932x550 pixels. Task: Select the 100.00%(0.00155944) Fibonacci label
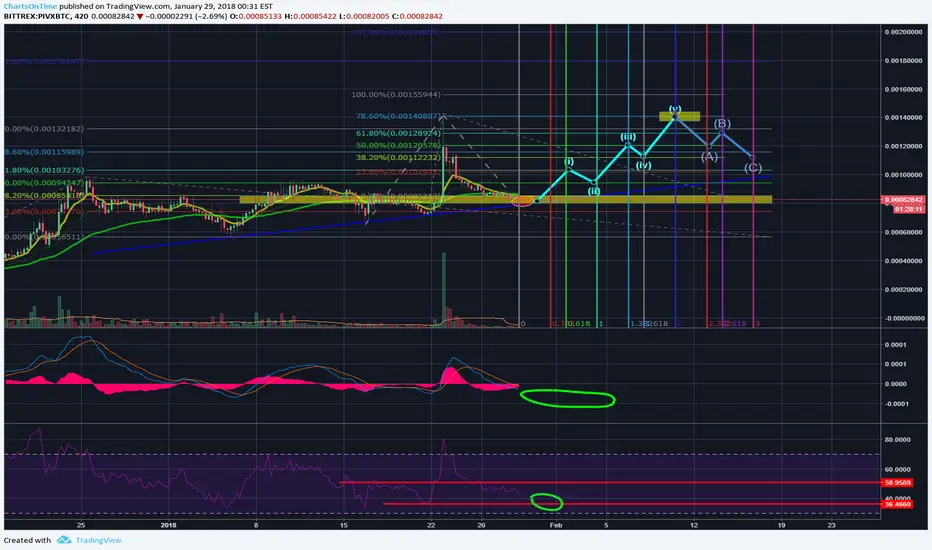396,95
